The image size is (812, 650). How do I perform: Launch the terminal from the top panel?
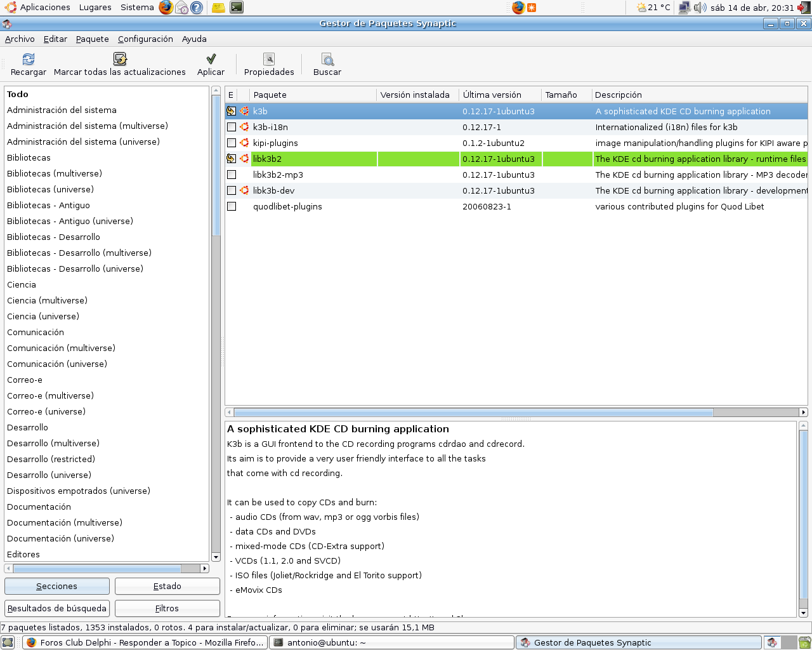[x=237, y=8]
